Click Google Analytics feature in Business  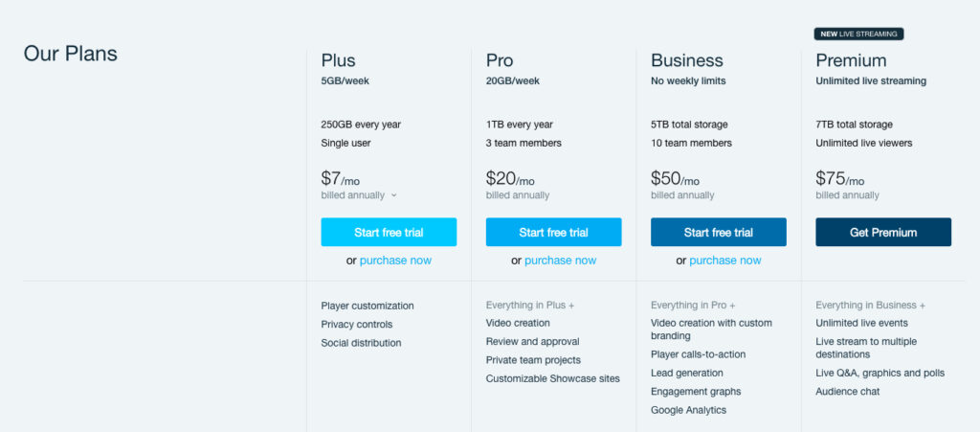coord(689,410)
